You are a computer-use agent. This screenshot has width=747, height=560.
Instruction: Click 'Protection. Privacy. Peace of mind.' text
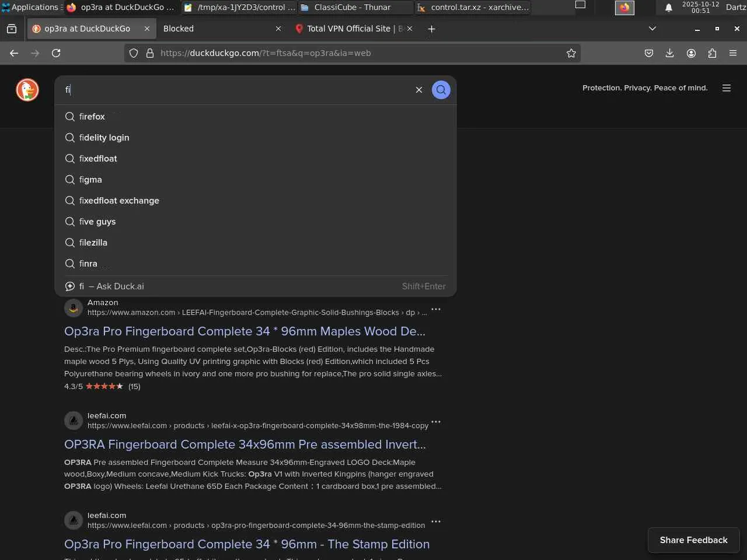pos(645,88)
